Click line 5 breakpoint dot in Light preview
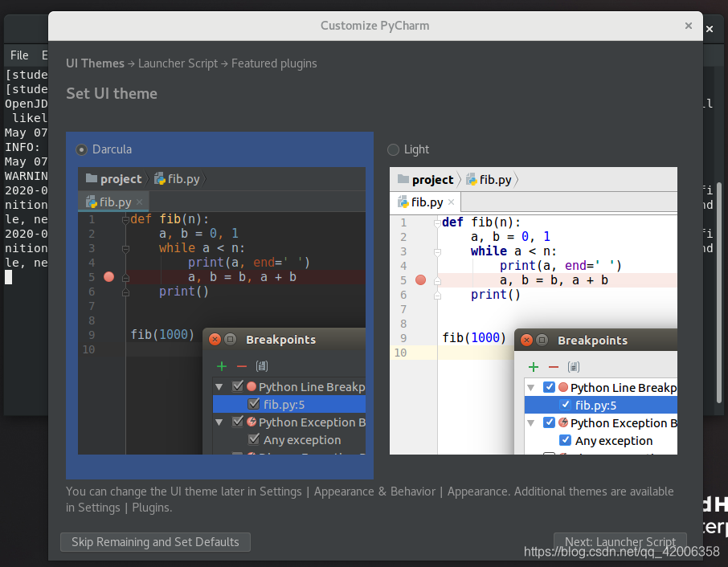The image size is (728, 567). click(x=420, y=279)
